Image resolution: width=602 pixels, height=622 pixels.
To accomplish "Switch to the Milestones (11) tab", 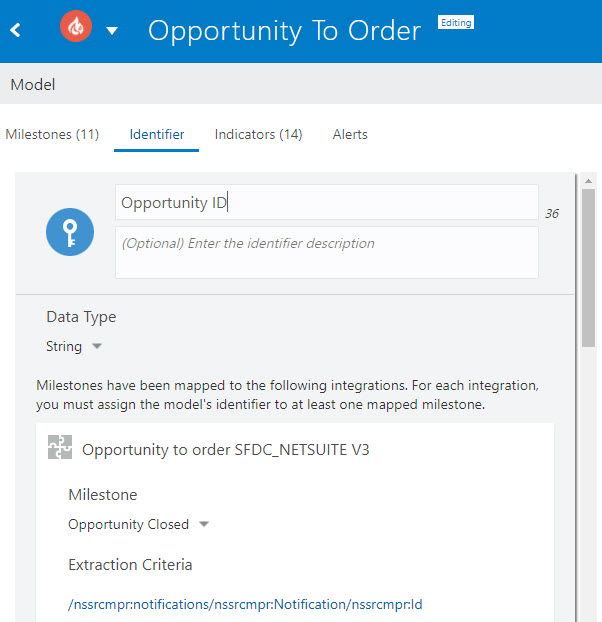I will pos(52,134).
